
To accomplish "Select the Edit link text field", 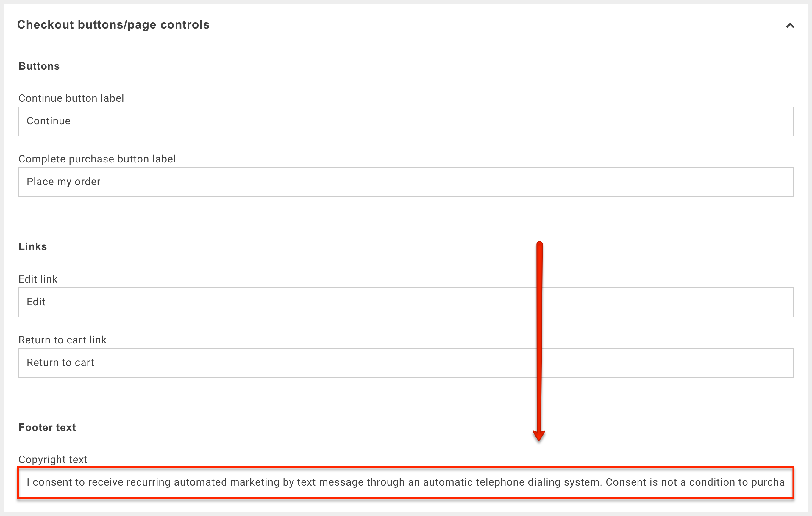I will click(406, 302).
